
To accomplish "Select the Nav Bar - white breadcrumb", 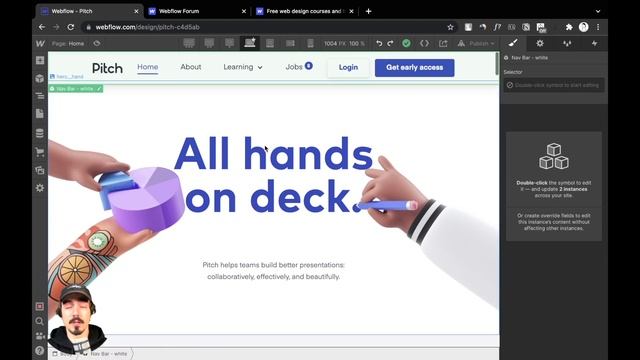I will coord(107,354).
